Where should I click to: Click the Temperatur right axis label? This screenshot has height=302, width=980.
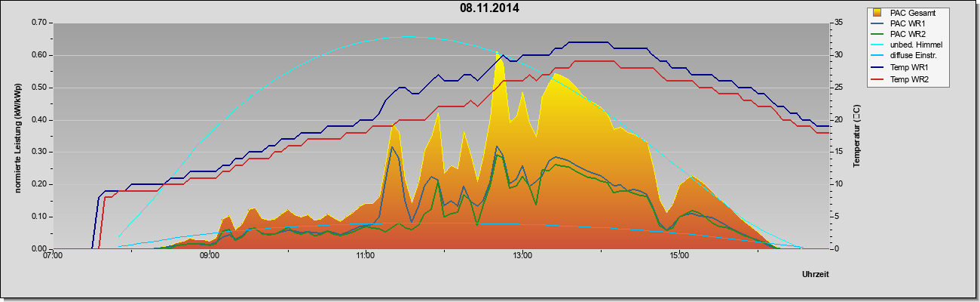(x=856, y=137)
